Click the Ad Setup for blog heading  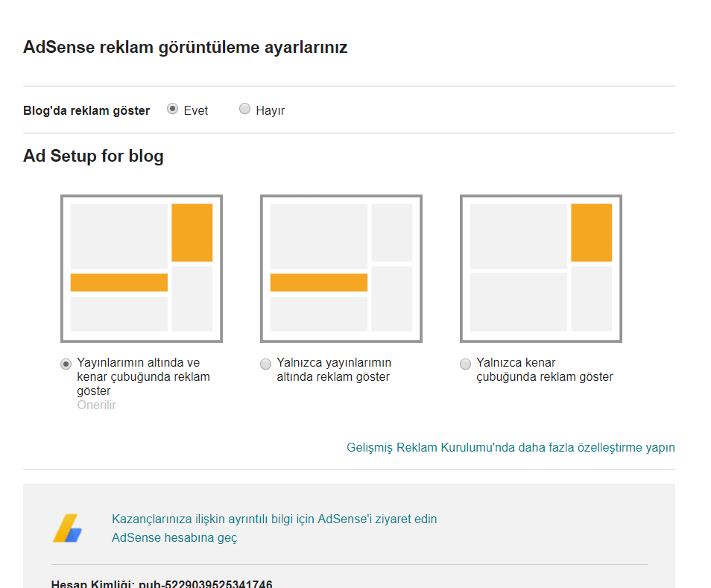point(93,156)
